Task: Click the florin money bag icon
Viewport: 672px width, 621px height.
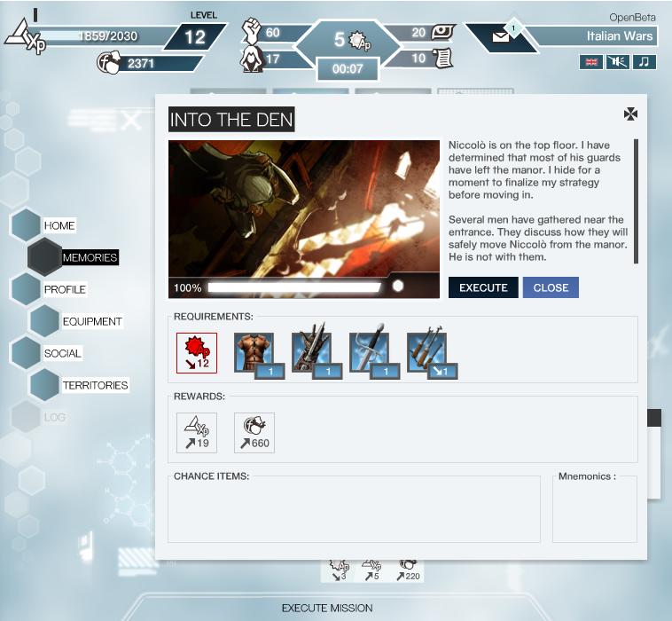Action: pos(108,63)
